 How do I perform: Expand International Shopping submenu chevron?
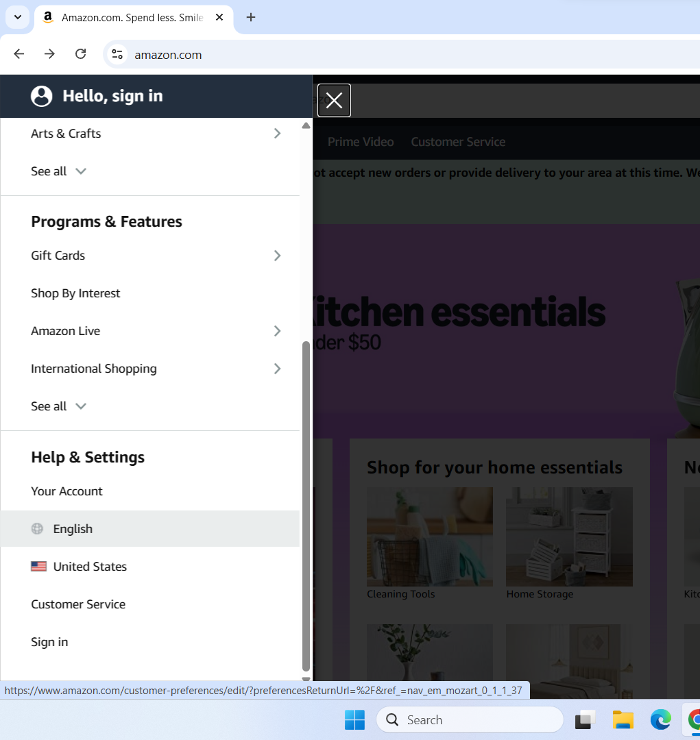[277, 369]
